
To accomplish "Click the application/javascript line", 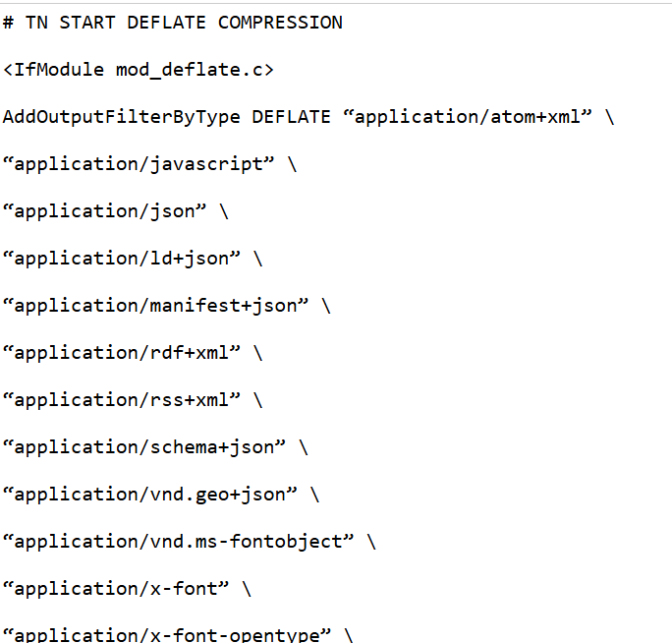I will (x=149, y=164).
